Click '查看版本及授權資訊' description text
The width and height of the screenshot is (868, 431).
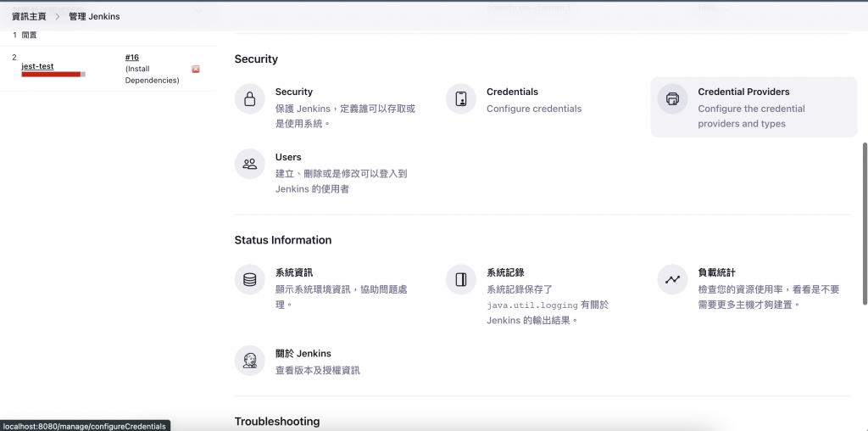coord(318,370)
